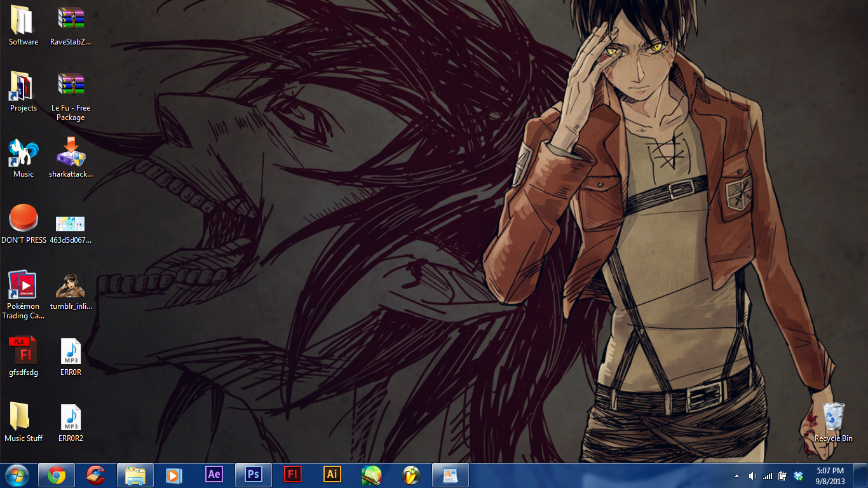Switch to Adobe Photoshop in taskbar
This screenshot has height=488, width=868.
click(254, 475)
